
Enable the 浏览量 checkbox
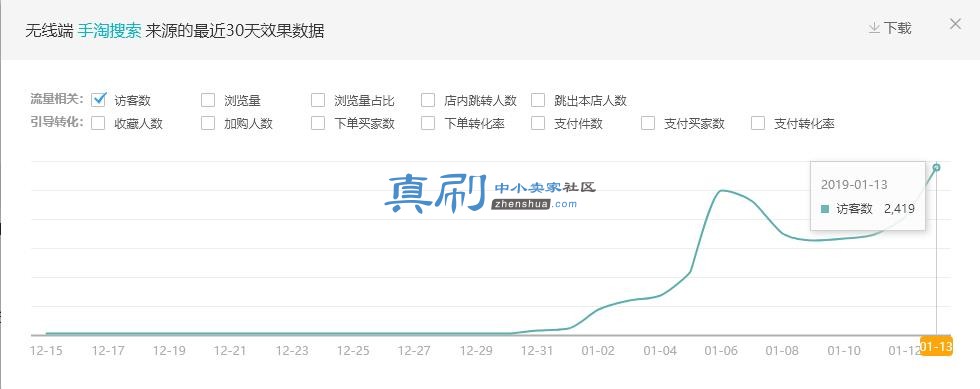tap(208, 100)
